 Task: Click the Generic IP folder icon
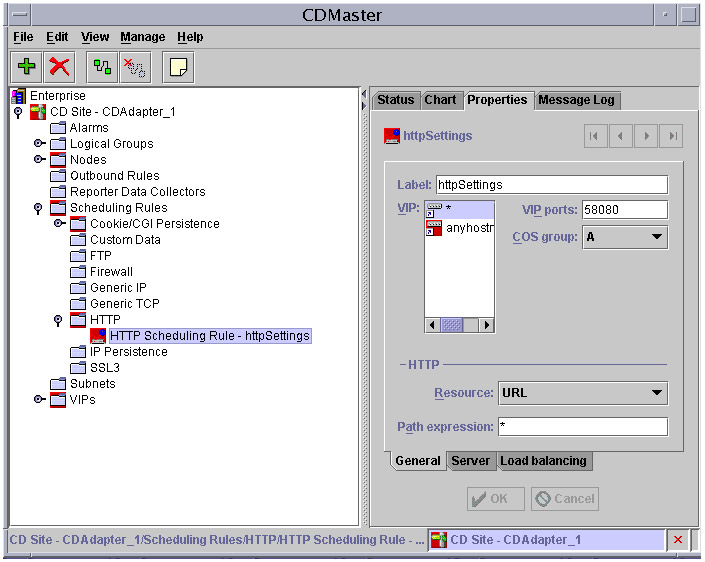pyautogui.click(x=78, y=288)
